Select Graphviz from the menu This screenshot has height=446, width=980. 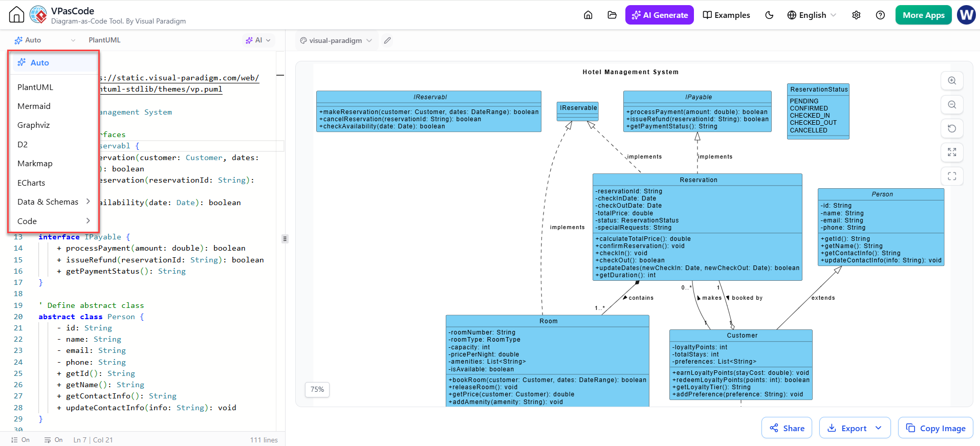tap(54, 125)
